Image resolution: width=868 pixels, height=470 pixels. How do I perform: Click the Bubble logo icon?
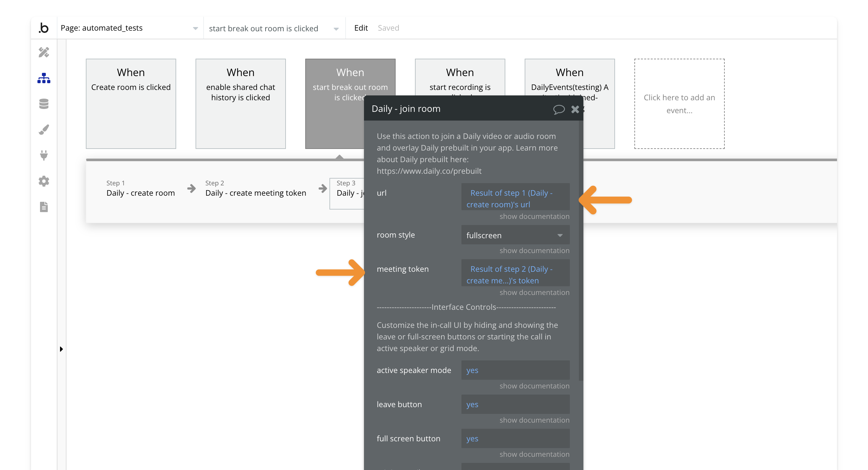click(x=44, y=28)
